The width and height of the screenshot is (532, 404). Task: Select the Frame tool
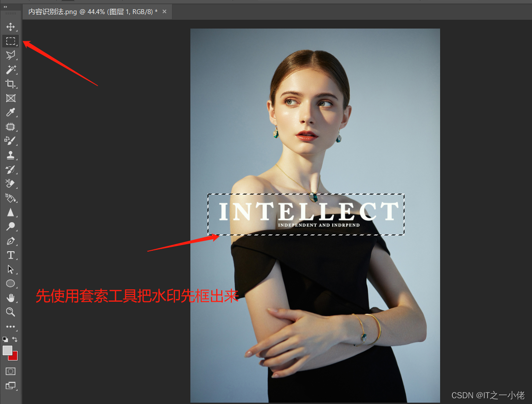[x=11, y=98]
